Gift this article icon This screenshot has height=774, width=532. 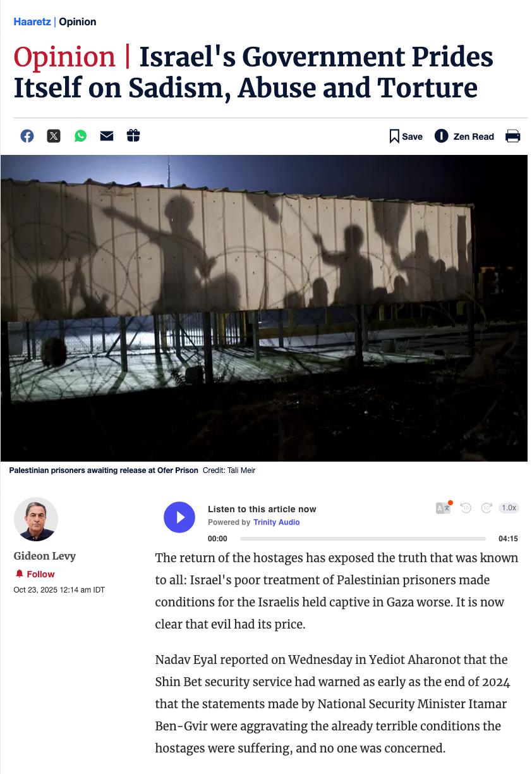pyautogui.click(x=133, y=135)
